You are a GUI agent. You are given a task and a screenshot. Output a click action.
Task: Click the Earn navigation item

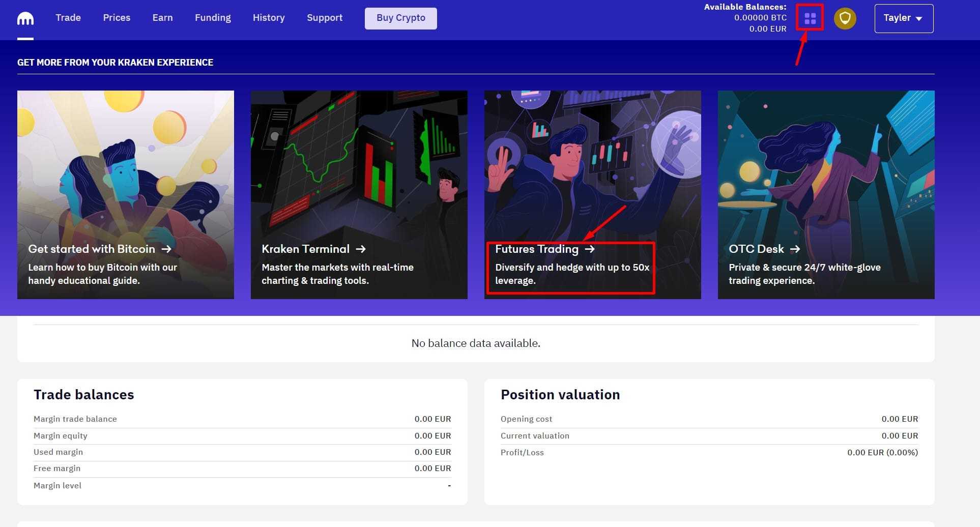point(162,18)
